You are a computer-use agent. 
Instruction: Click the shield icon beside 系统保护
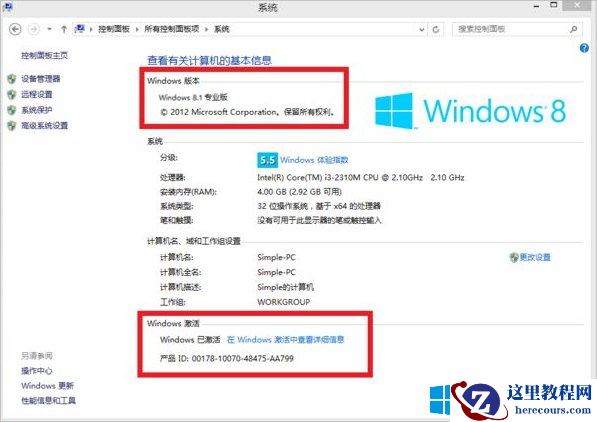coord(12,110)
